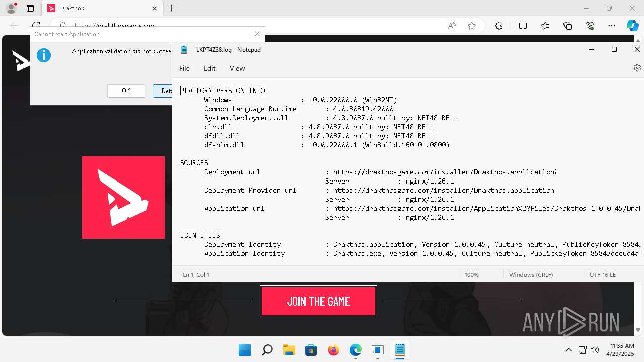
Task: Open Notepad settings gear
Action: coord(637,68)
